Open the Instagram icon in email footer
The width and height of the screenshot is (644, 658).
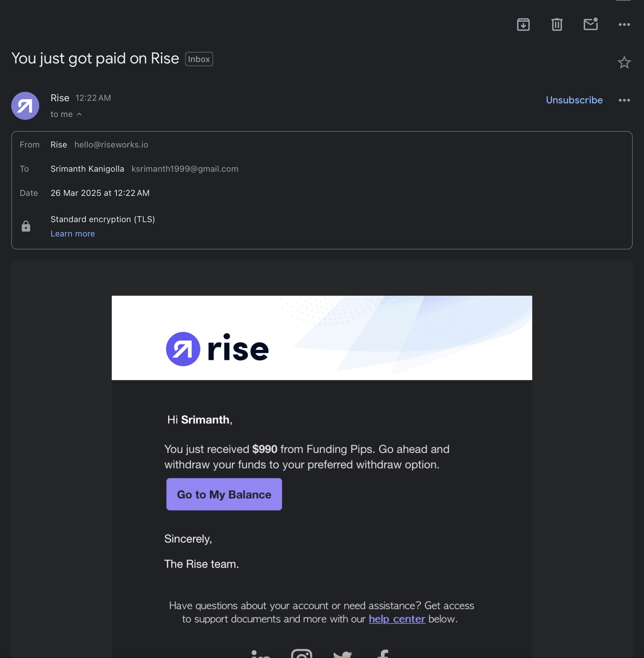click(x=301, y=654)
